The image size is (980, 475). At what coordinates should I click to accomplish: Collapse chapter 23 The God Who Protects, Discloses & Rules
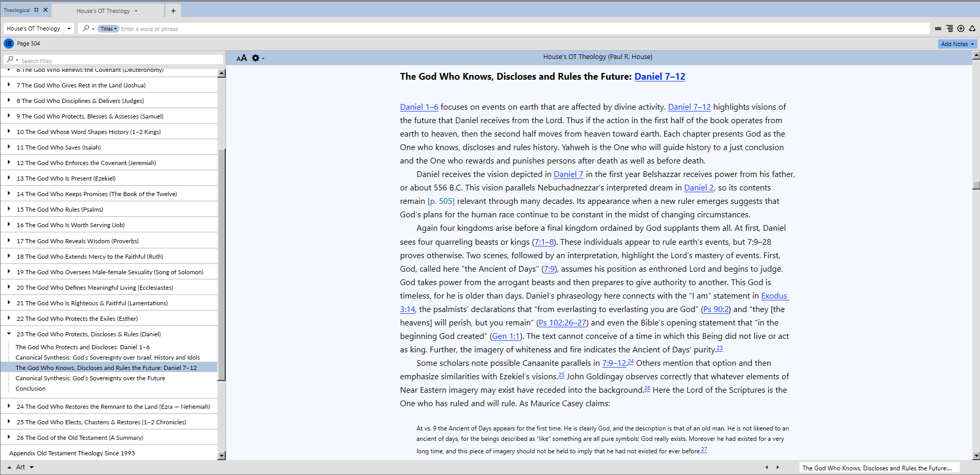pos(9,334)
